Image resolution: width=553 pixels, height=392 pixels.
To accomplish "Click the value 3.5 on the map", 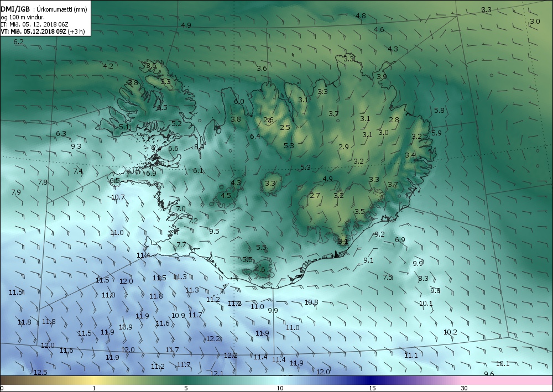I will [x=360, y=212].
